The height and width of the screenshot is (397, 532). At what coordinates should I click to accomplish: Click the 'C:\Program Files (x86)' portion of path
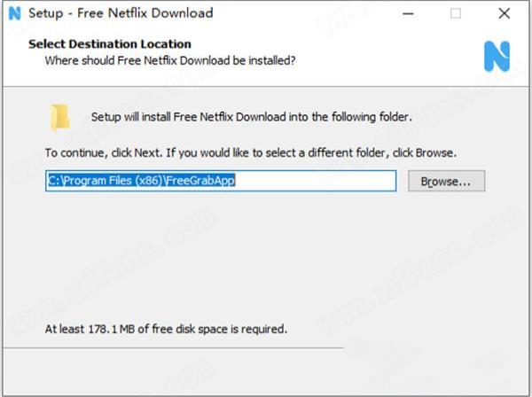point(106,181)
